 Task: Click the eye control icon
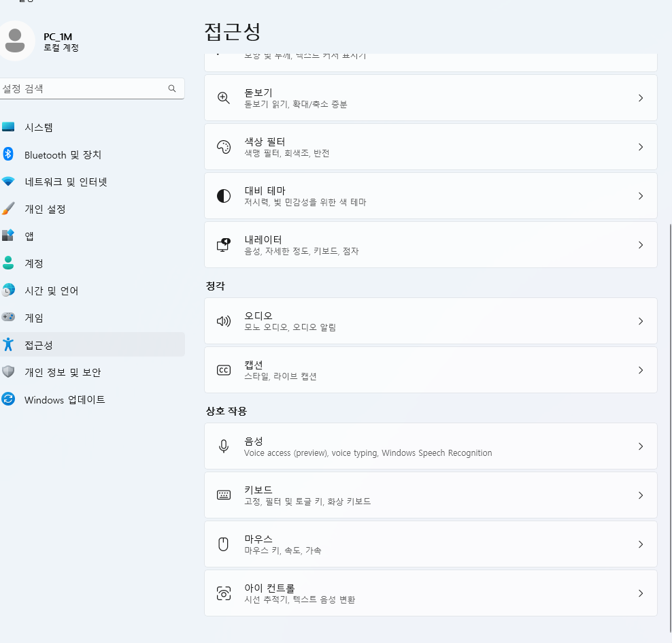coord(223,594)
